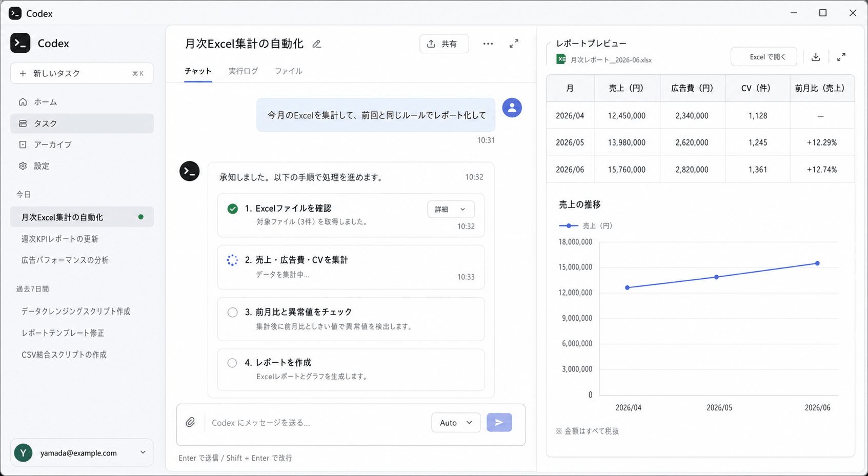Go to ホーム in the sidebar
868x476 pixels.
pos(82,102)
